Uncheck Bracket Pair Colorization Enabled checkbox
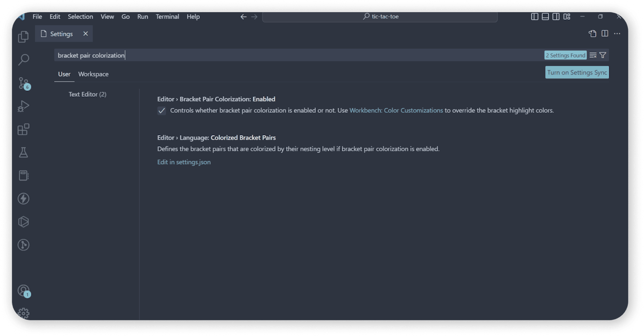This screenshot has width=644, height=336. (x=162, y=111)
